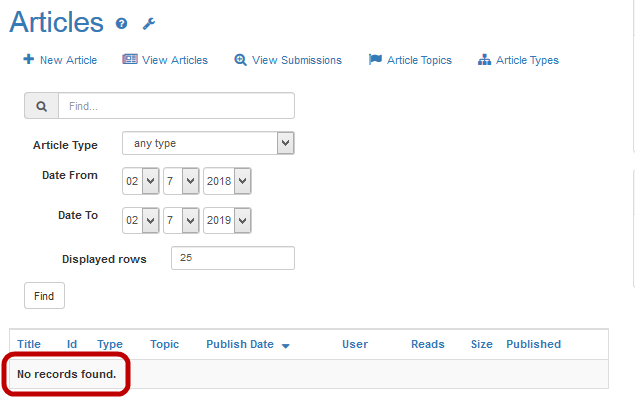Sort by the Title column header

tap(29, 344)
